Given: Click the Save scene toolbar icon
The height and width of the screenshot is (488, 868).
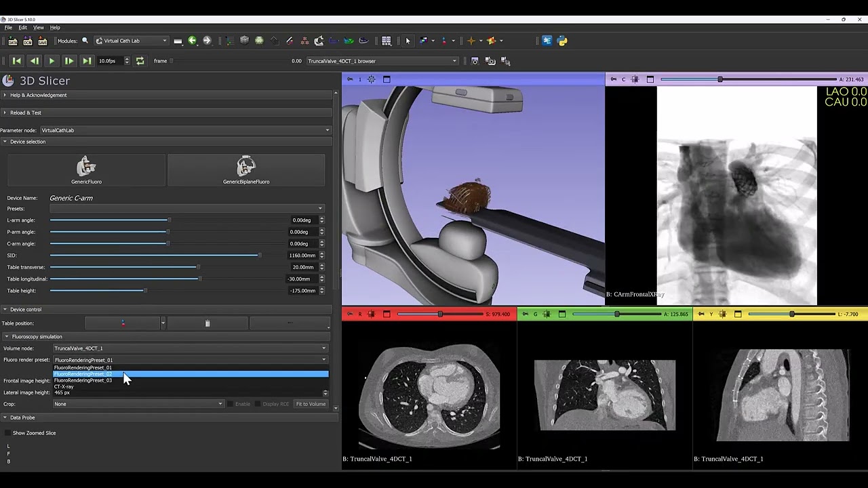Looking at the screenshot, I should [x=43, y=41].
